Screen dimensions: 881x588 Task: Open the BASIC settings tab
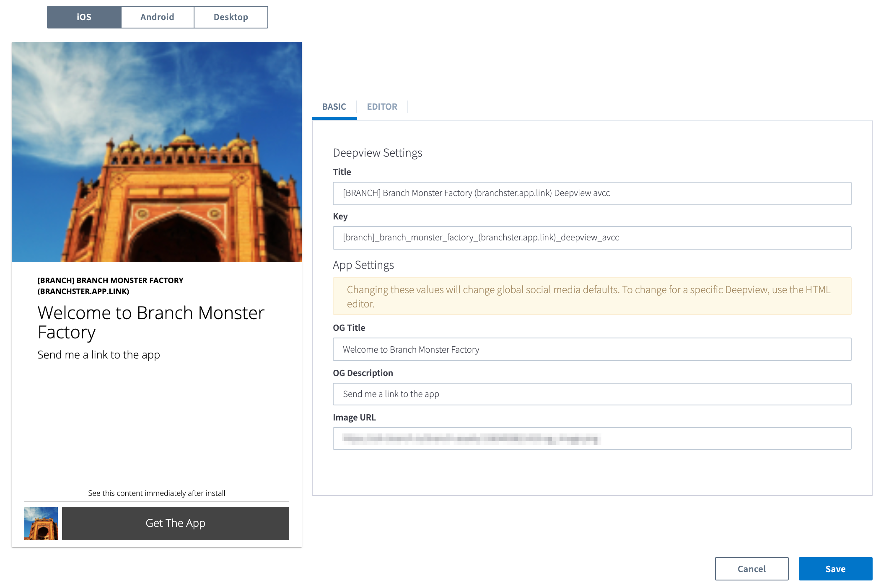click(334, 107)
